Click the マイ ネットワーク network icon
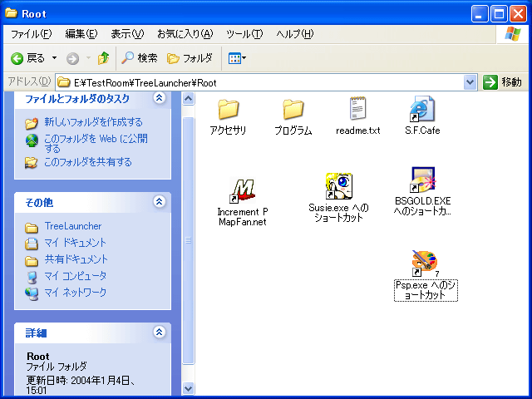532x399 pixels. [32, 293]
